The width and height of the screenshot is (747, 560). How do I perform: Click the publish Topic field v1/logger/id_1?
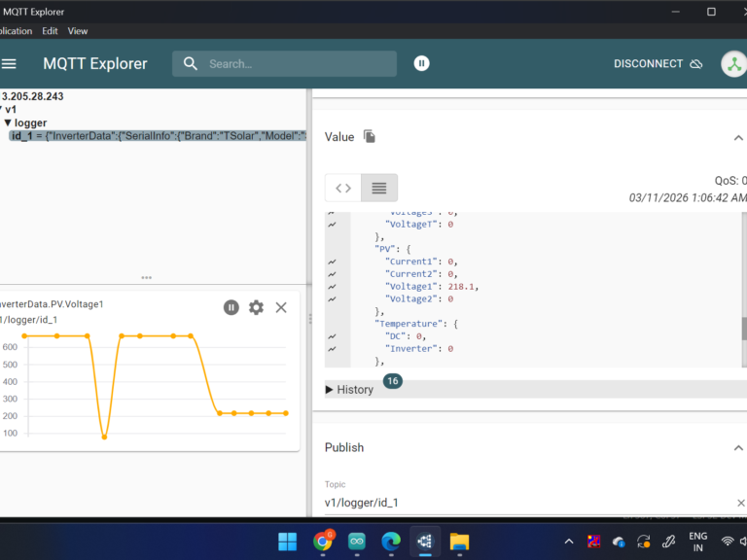(529, 503)
